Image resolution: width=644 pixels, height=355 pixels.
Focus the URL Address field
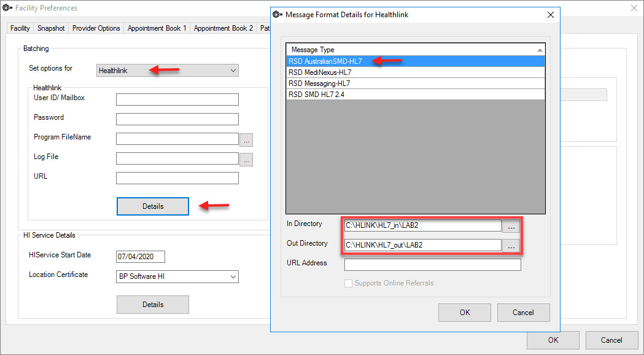(x=432, y=265)
